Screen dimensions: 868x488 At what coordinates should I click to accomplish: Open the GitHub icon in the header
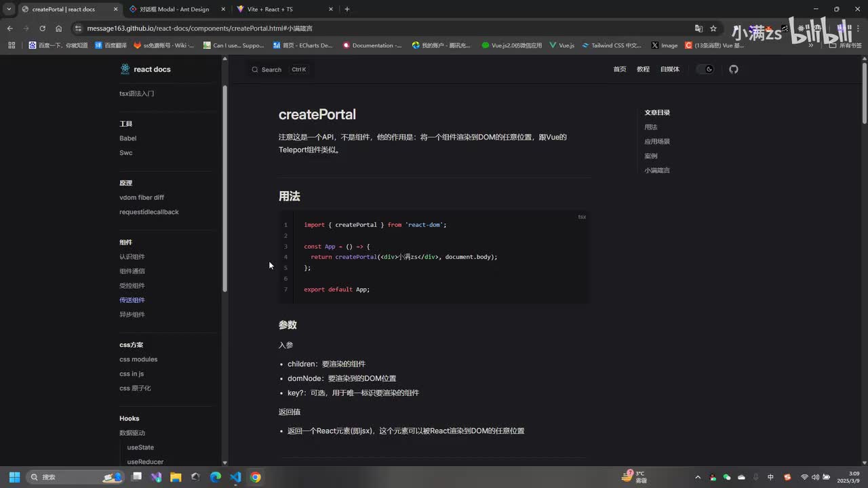pos(733,69)
